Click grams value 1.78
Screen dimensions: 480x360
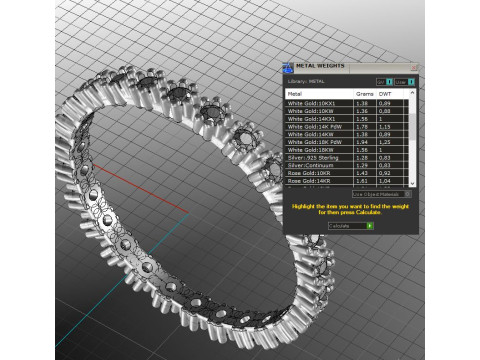point(362,127)
